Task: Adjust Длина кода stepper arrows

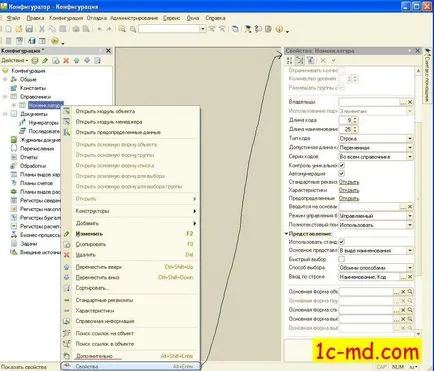Action: tap(355, 120)
